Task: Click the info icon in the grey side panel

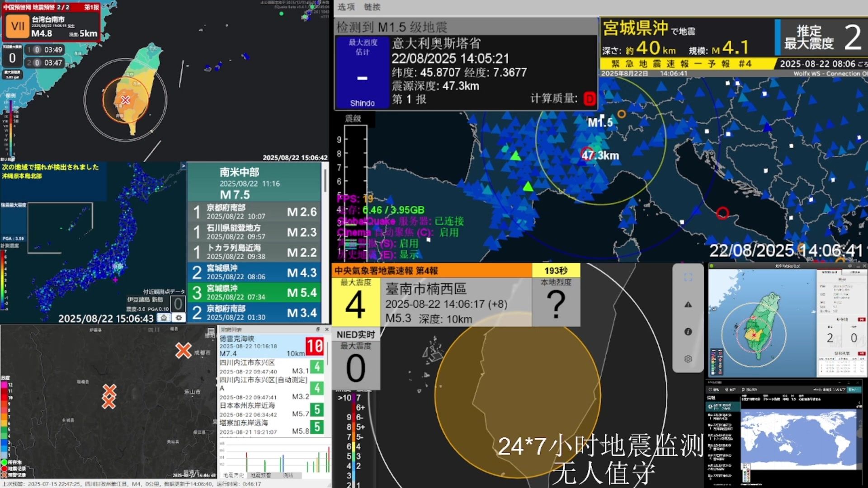Action: coord(688,332)
